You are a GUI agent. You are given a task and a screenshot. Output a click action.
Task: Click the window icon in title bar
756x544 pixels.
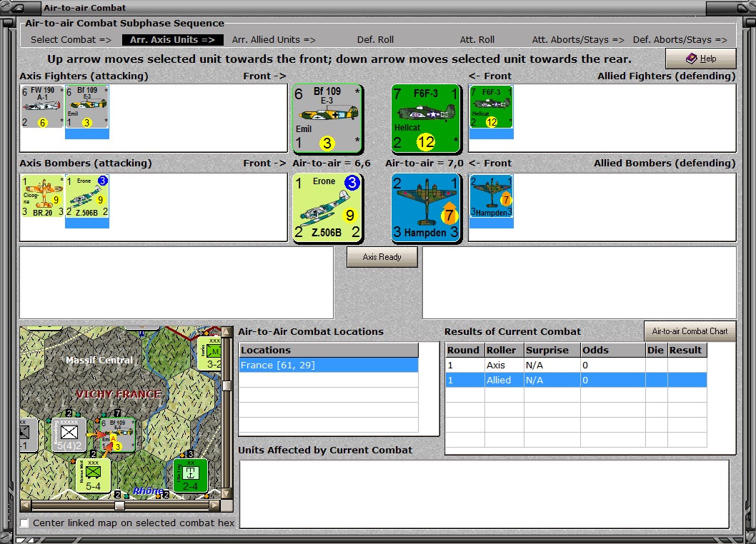tap(19, 8)
